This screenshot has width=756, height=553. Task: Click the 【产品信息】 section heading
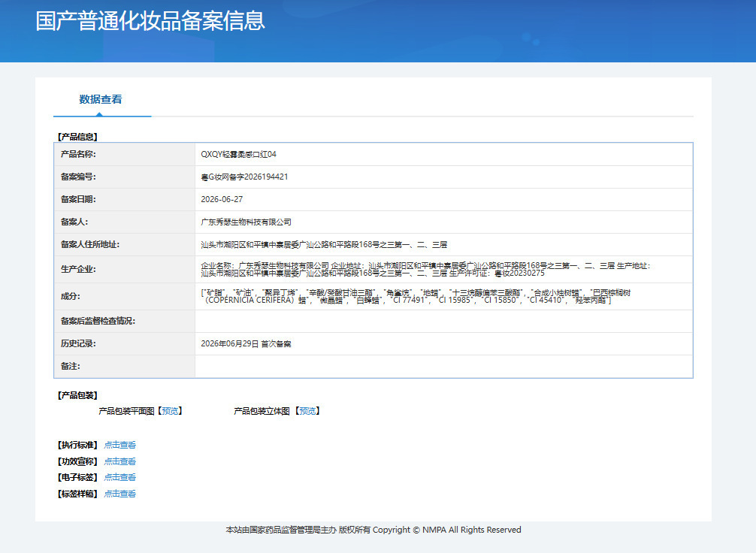(x=77, y=137)
